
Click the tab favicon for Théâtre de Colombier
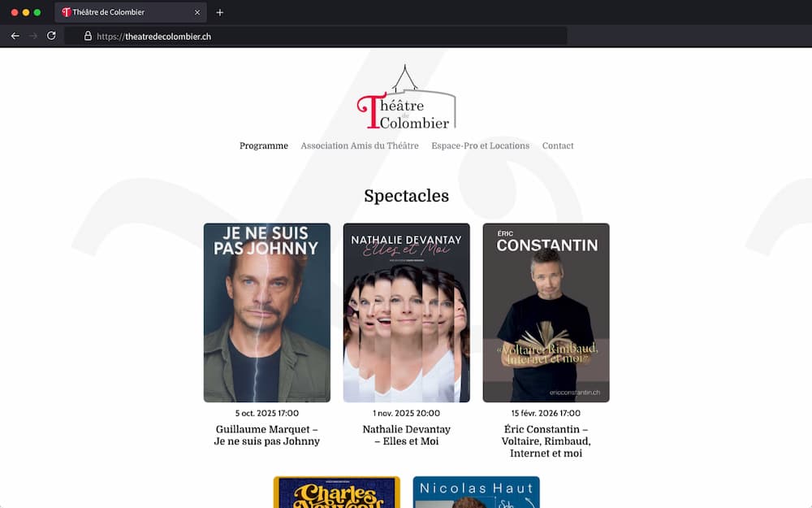coord(67,12)
